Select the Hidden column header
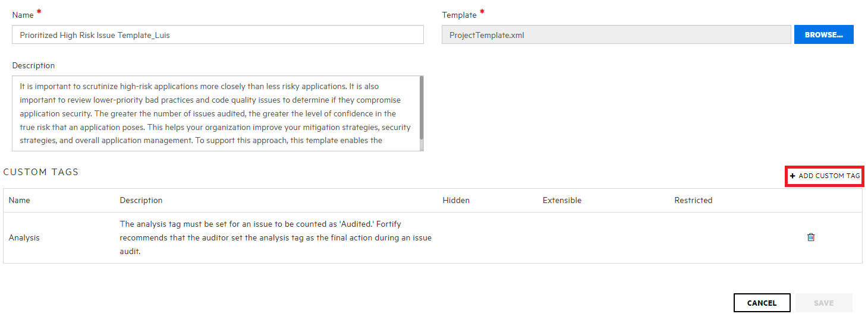 click(x=456, y=200)
